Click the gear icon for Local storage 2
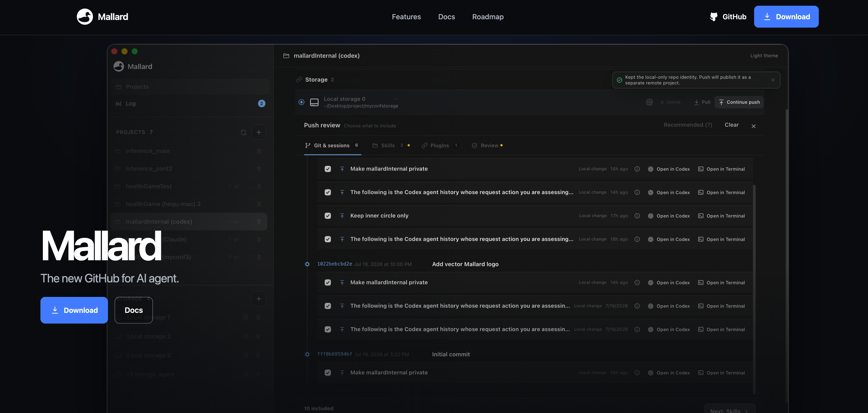 click(246, 336)
